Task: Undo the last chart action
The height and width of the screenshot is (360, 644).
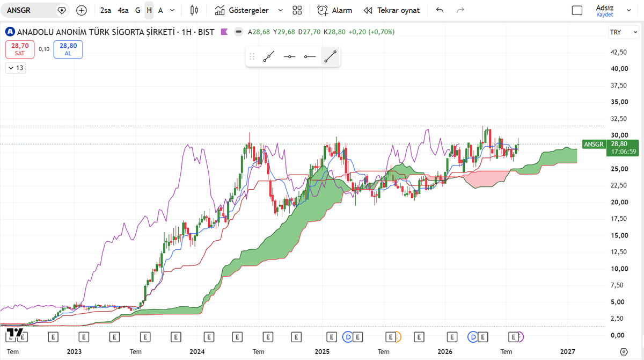Action: coord(440,10)
